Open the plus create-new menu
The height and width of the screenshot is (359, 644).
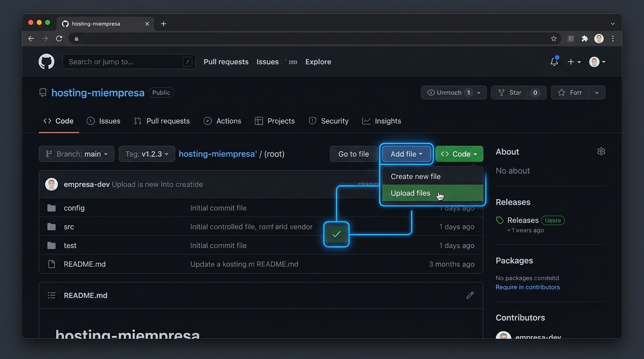pos(574,62)
